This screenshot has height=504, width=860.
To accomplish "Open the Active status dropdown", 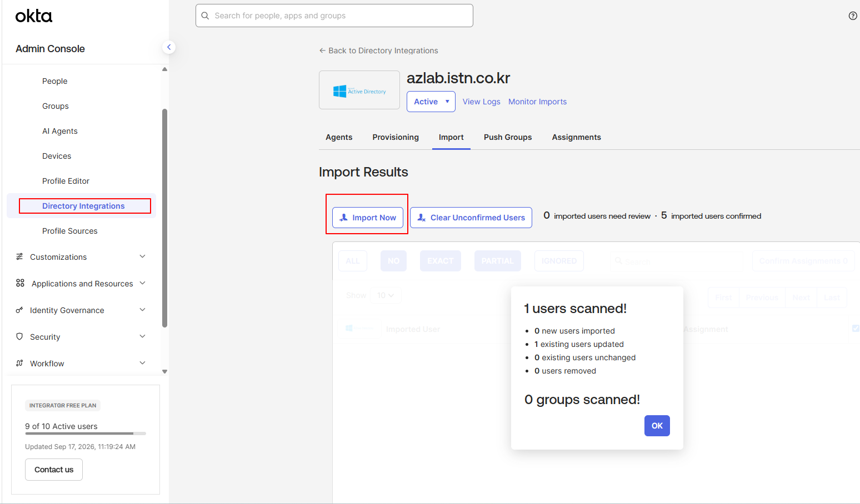I will coord(431,102).
